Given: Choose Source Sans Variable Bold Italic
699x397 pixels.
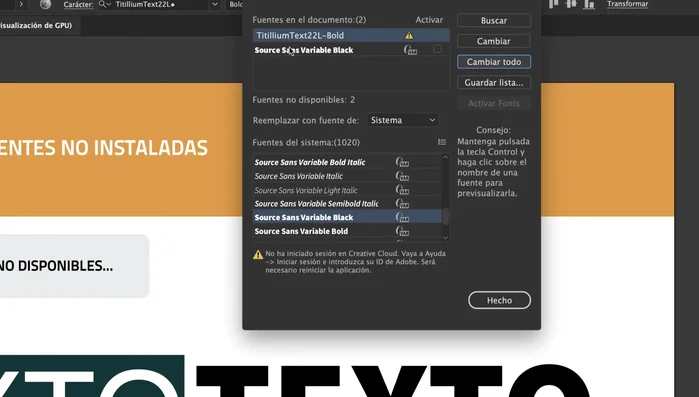Looking at the screenshot, I should (347, 162).
